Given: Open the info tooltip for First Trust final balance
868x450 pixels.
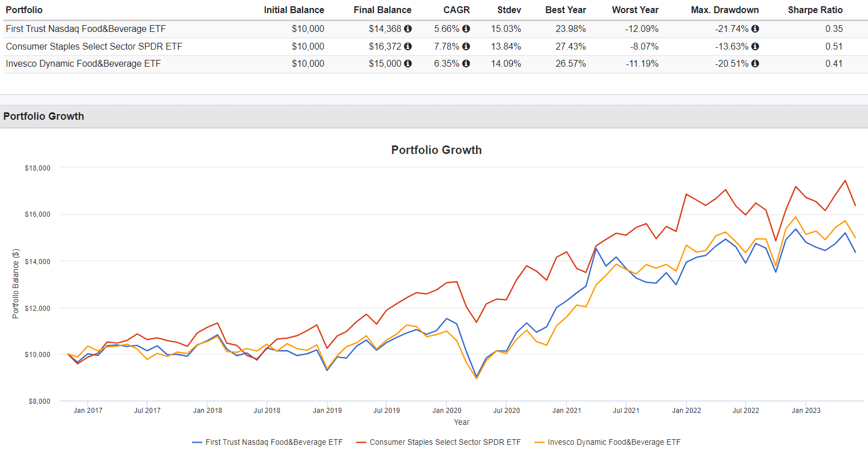Looking at the screenshot, I should coord(407,29).
